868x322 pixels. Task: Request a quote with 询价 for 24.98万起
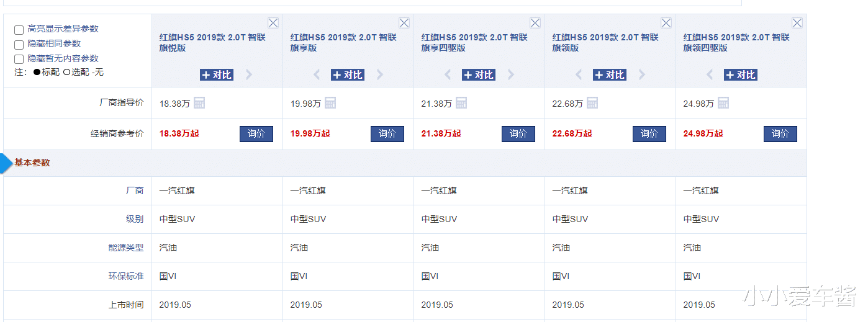780,133
